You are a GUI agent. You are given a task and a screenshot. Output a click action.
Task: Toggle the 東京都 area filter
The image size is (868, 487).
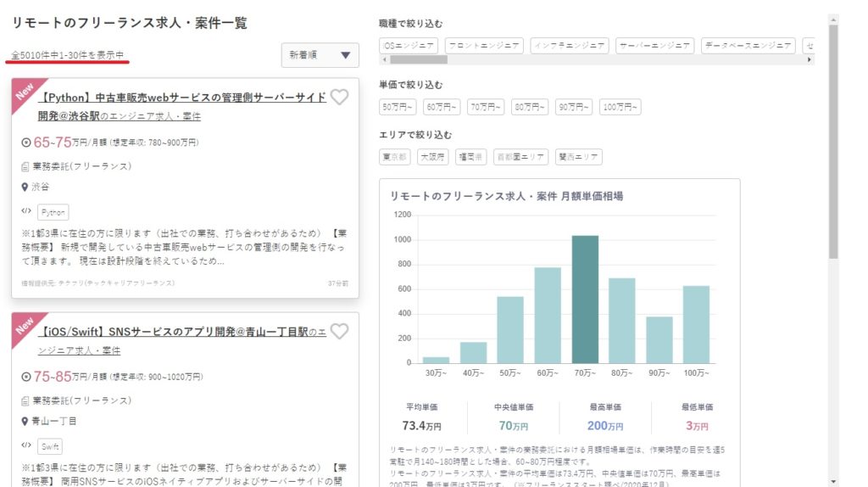click(395, 157)
